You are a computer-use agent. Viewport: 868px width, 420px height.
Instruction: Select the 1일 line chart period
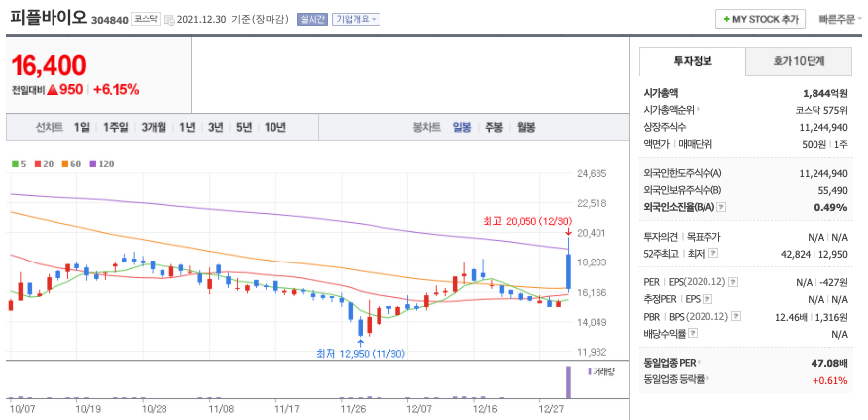(x=82, y=127)
